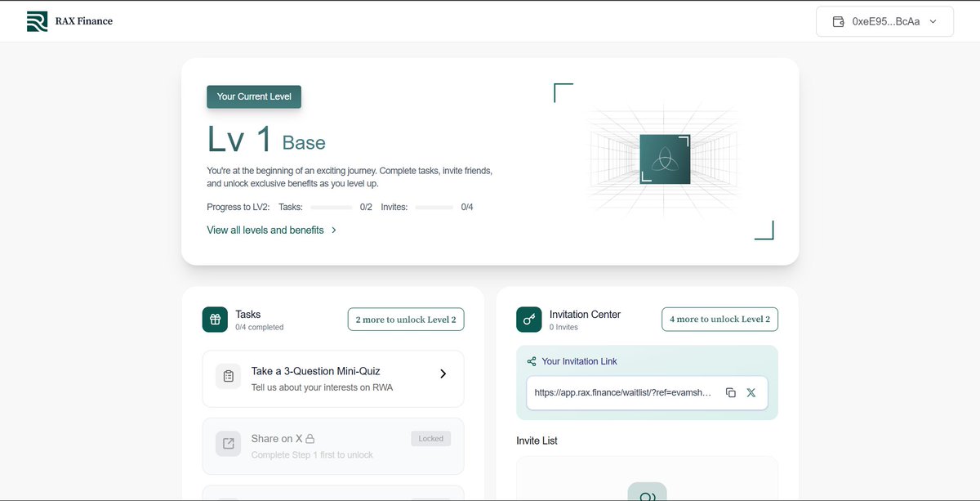Open View all levels and benefits
This screenshot has height=501, width=980.
272,230
